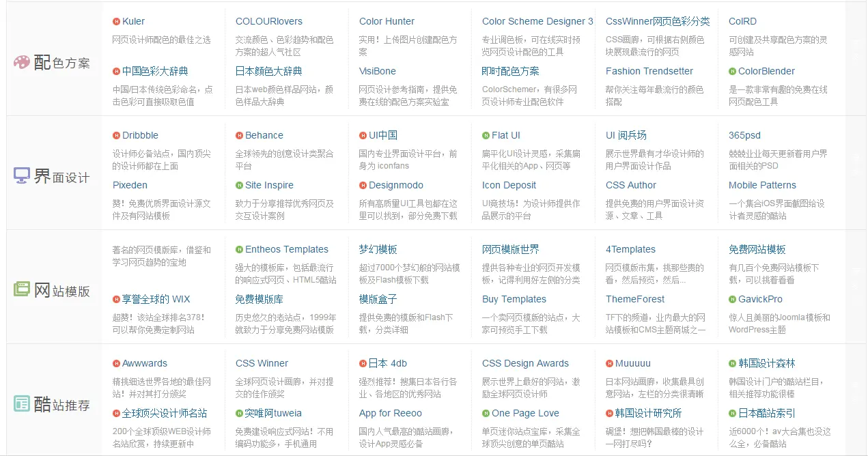Click description '设计师必备站点，国内顶尖的设计师都在上面'
Image resolution: width=868 pixels, height=456 pixels.
tap(162, 160)
